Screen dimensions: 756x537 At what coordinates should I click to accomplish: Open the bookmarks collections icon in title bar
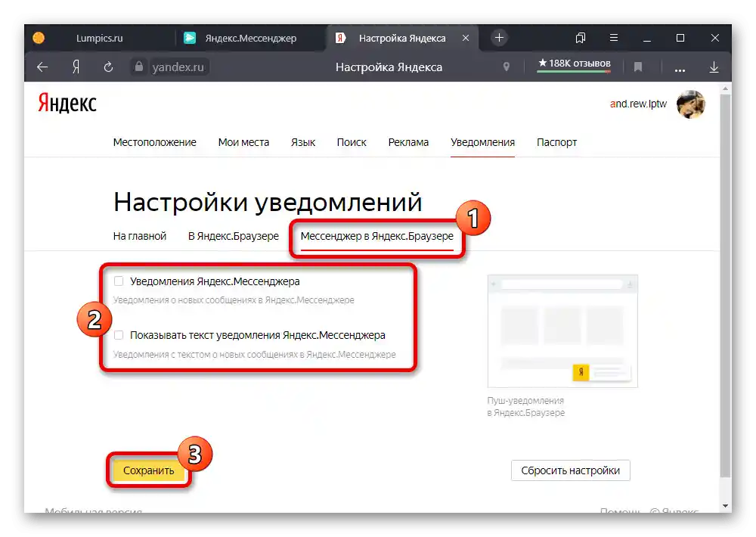click(581, 38)
